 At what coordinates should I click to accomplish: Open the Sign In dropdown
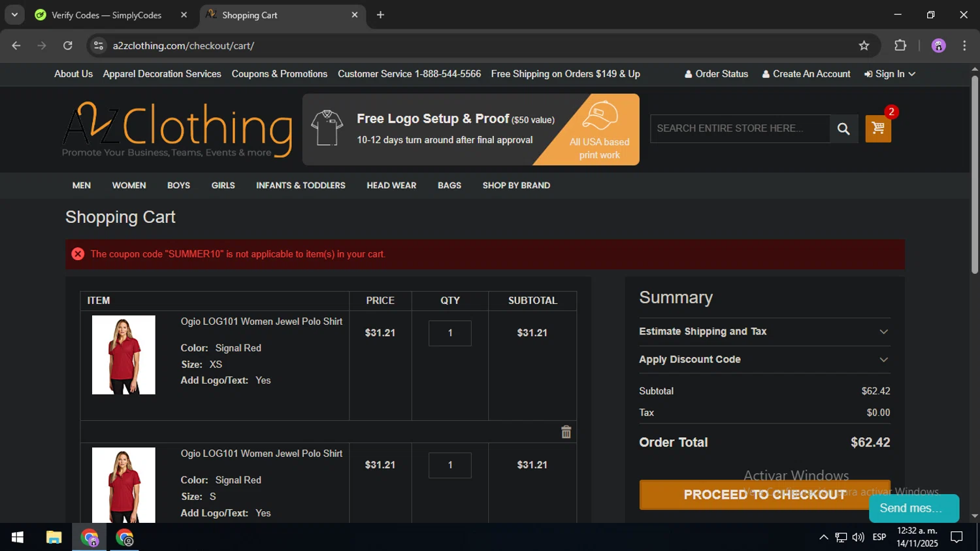pyautogui.click(x=890, y=74)
